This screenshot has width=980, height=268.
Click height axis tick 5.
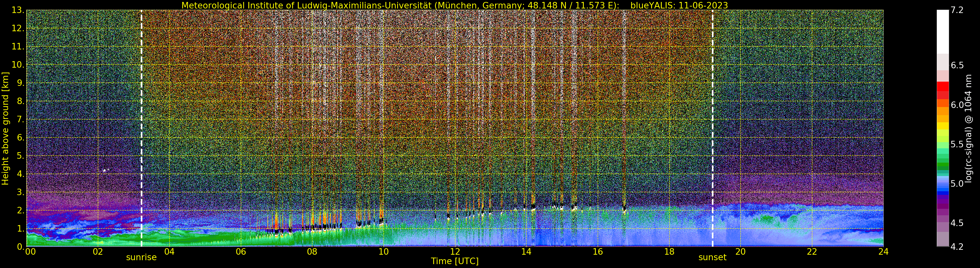(20, 156)
